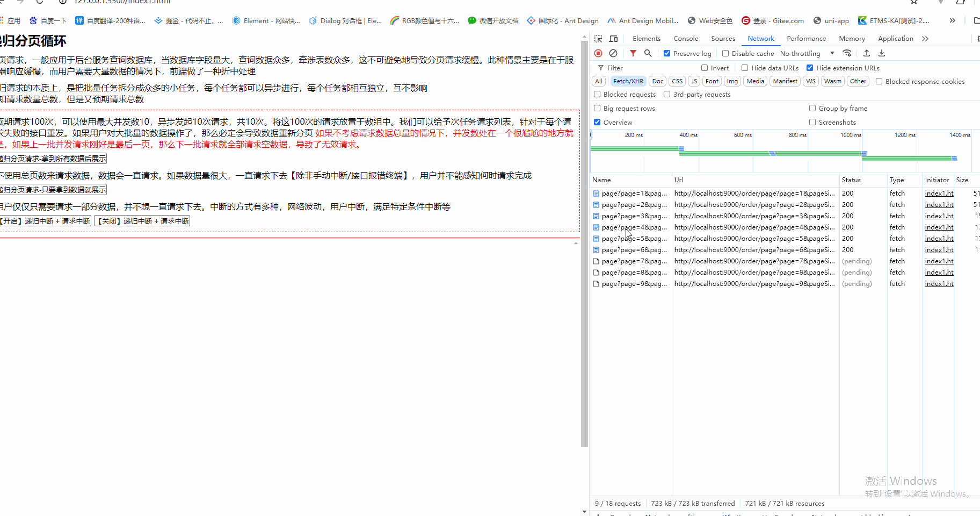Open the 微信开放文档 bookmark
This screenshot has width=980, height=516.
(x=493, y=21)
